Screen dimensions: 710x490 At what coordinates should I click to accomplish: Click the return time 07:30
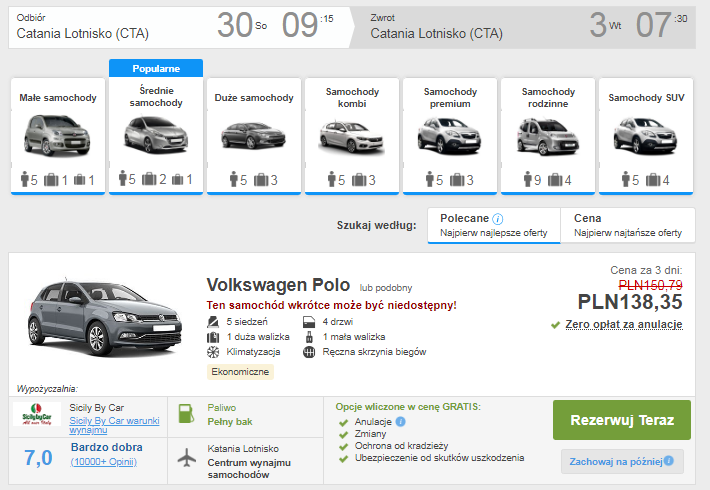point(662,25)
